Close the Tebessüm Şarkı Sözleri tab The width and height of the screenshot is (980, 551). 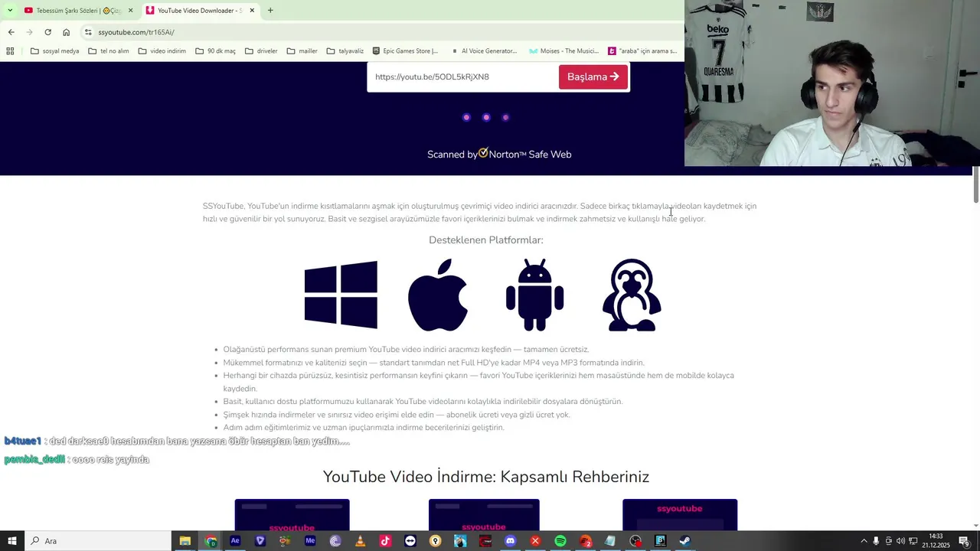(x=130, y=10)
